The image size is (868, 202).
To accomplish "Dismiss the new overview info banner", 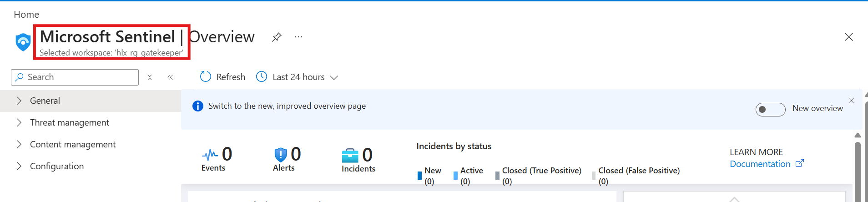I will (x=851, y=101).
